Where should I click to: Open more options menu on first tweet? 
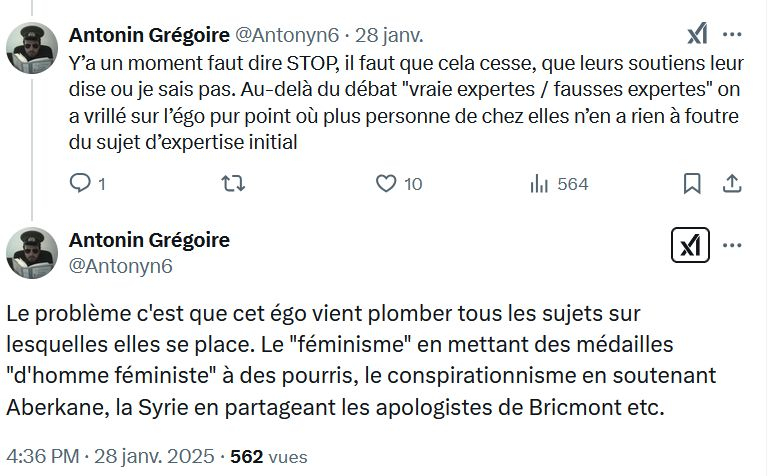[x=732, y=34]
